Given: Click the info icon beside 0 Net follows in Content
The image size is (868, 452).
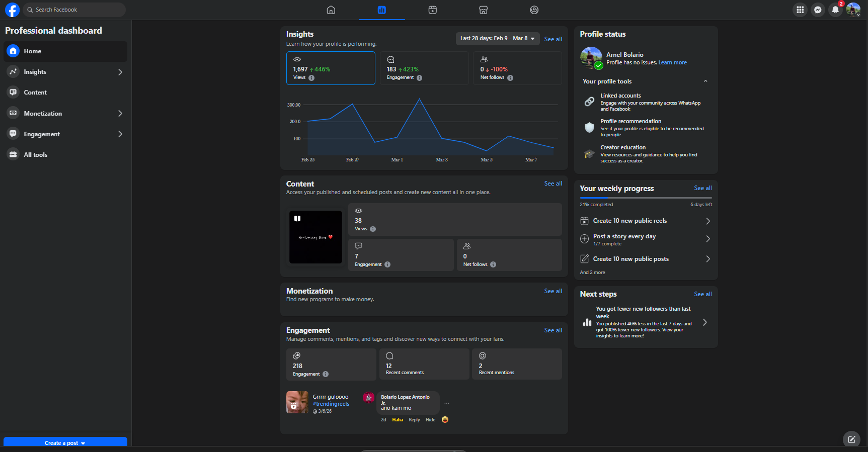Looking at the screenshot, I should 493,264.
